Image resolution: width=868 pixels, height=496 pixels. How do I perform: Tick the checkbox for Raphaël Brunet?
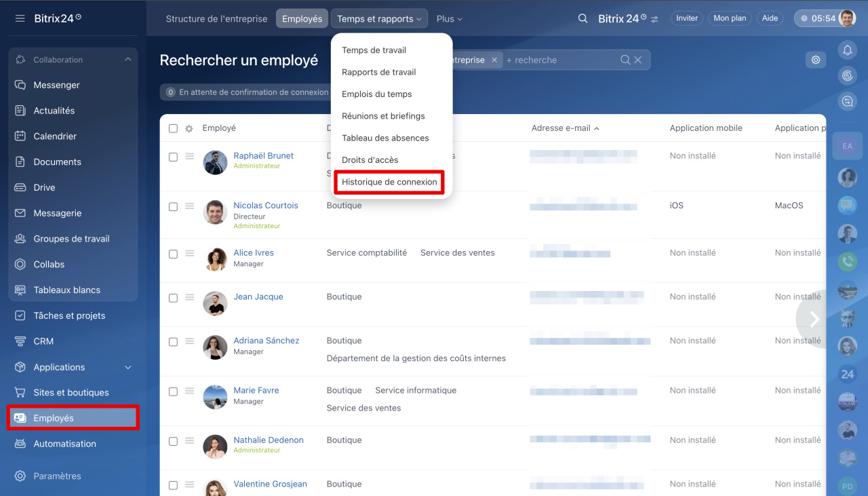coord(173,157)
